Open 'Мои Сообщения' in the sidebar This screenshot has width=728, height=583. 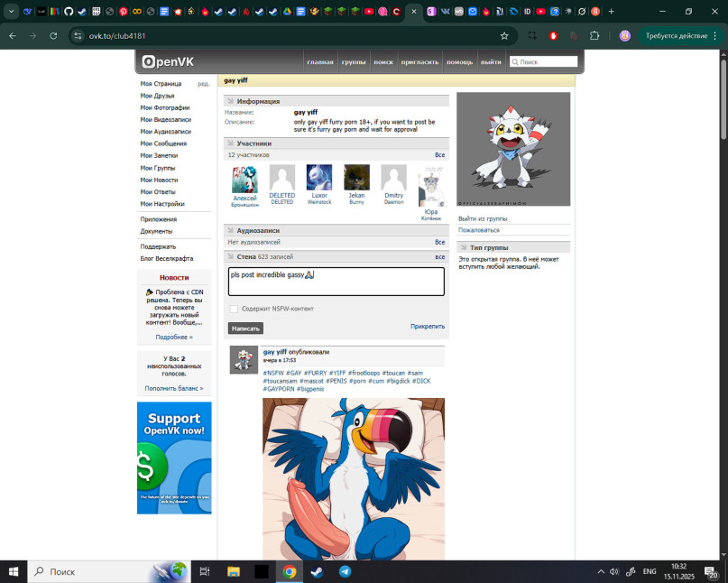coord(163,143)
